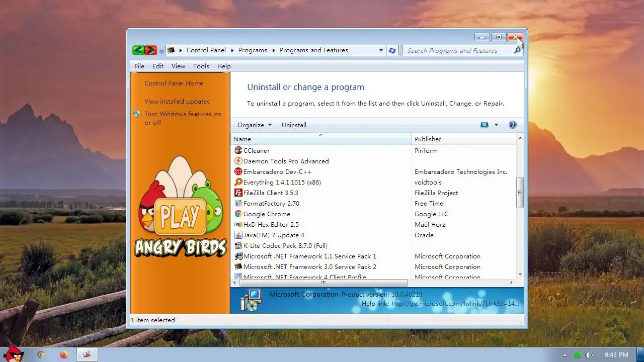Click FileZilla Project publisher cell

(x=436, y=193)
